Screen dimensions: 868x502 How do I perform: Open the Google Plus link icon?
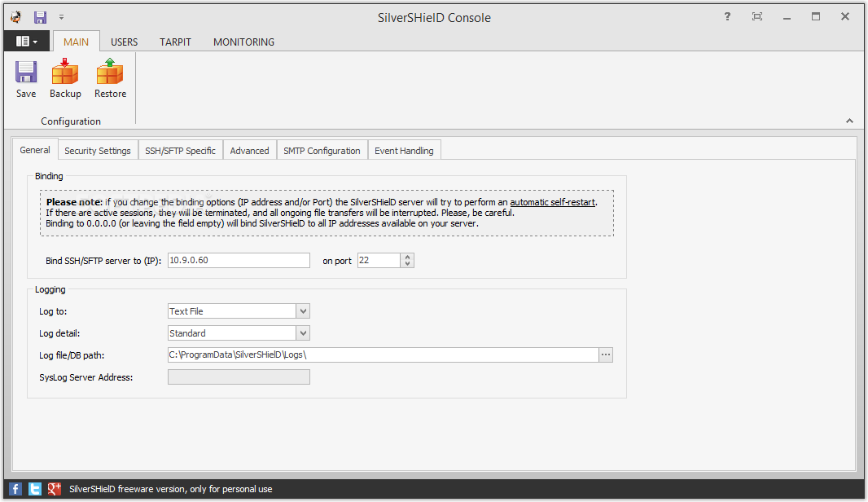pos(55,489)
